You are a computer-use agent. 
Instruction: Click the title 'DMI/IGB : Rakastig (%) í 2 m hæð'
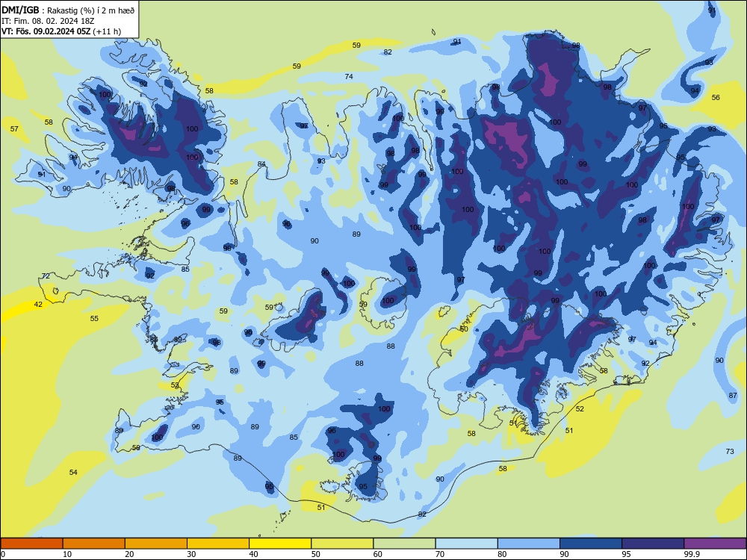(69, 10)
